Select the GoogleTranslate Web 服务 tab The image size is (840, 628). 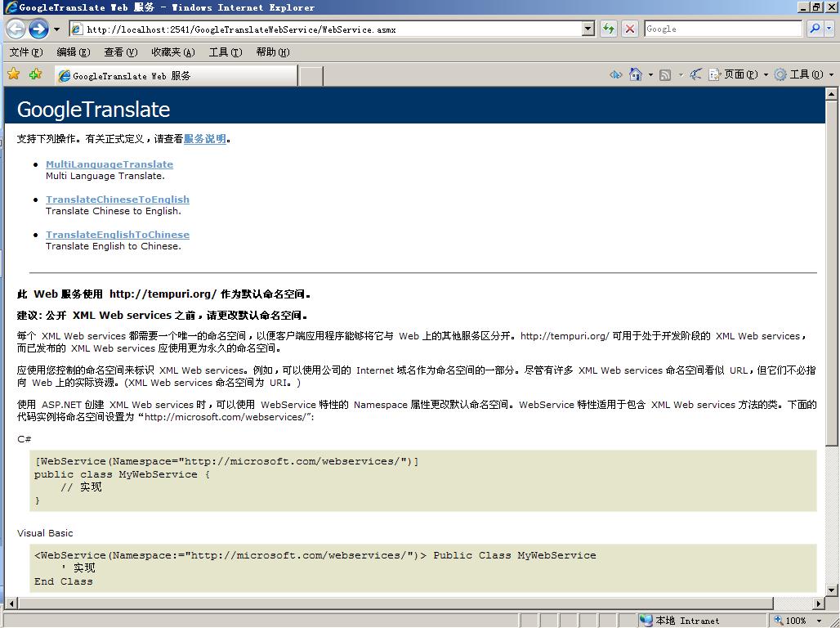click(176, 75)
